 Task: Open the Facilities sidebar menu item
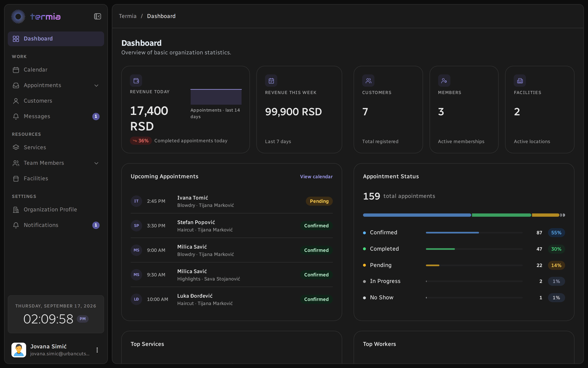click(x=56, y=178)
